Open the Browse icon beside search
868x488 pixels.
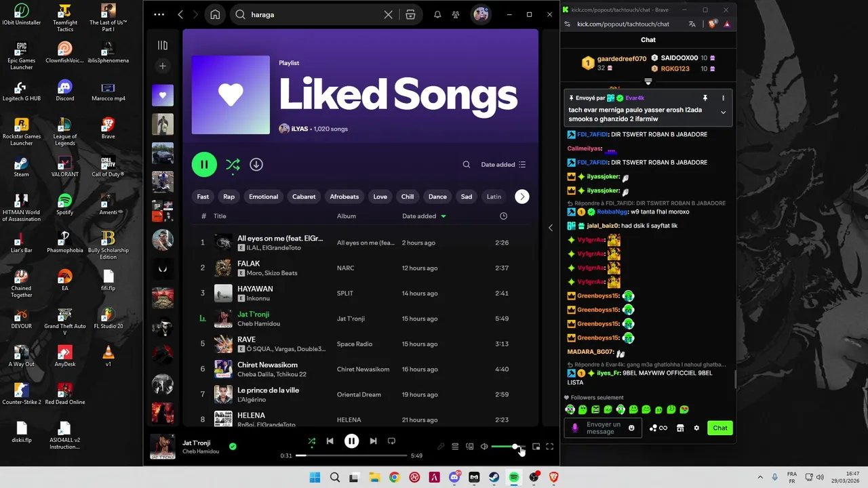tap(410, 14)
